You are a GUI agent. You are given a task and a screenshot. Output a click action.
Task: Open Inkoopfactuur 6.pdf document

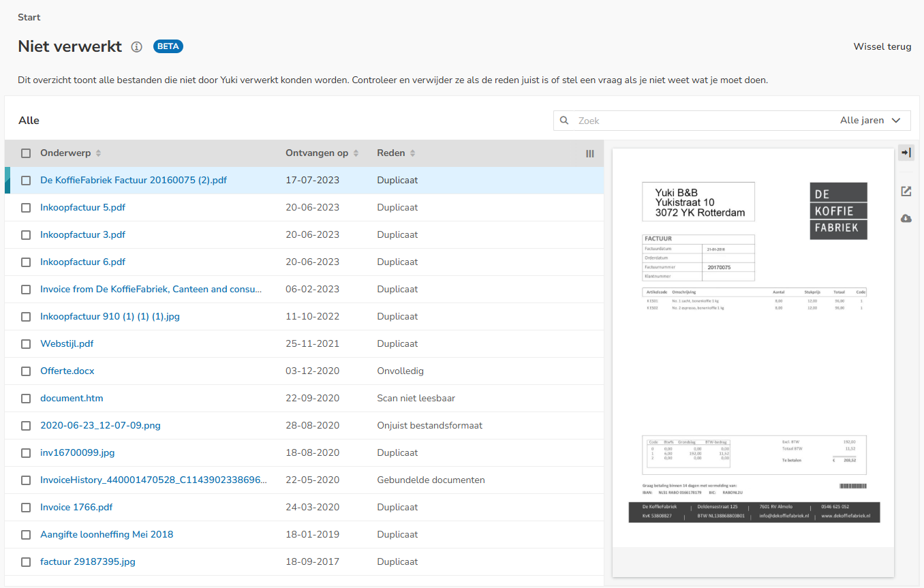(82, 262)
